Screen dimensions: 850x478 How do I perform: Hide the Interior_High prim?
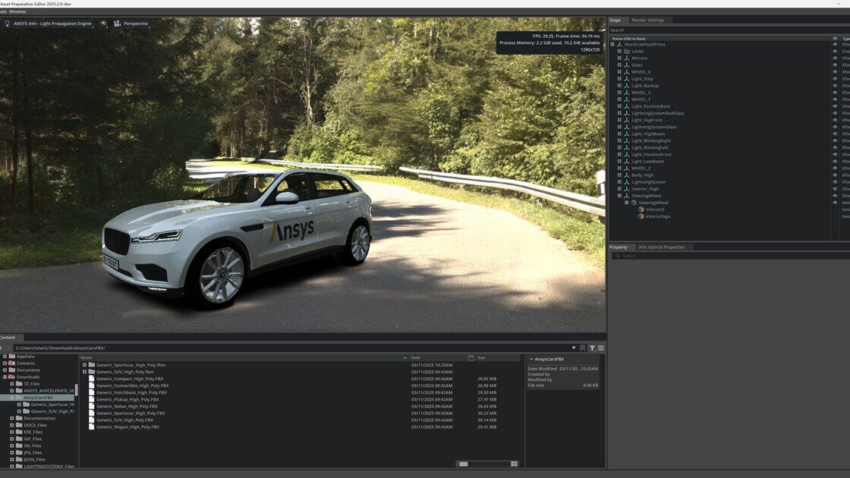point(835,189)
